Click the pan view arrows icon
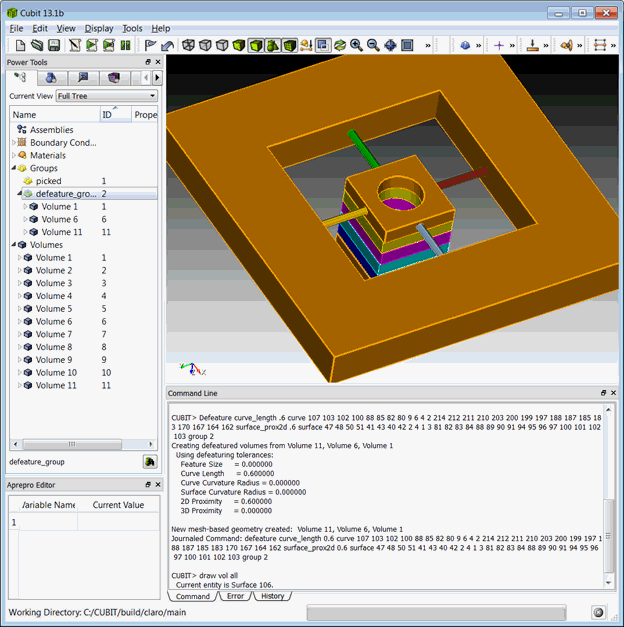This screenshot has width=624, height=627. click(390, 46)
